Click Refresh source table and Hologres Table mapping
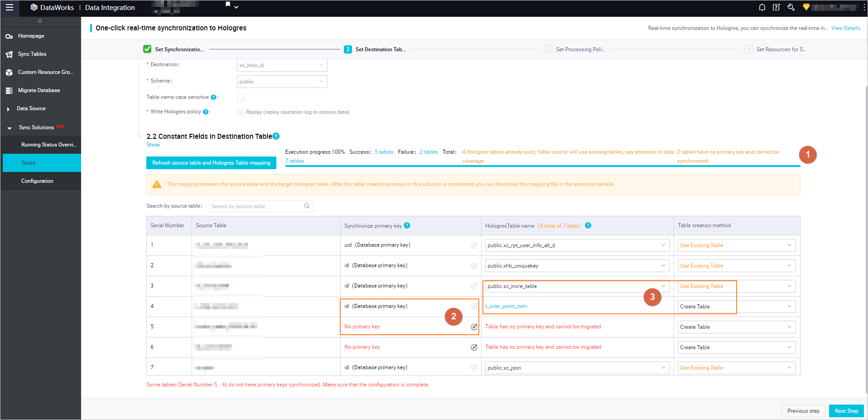The height and width of the screenshot is (420, 868). click(x=211, y=163)
